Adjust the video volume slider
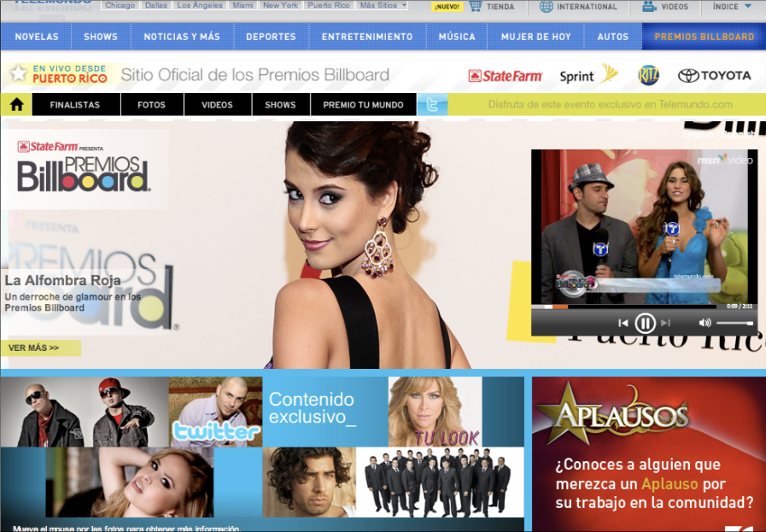 [x=734, y=323]
